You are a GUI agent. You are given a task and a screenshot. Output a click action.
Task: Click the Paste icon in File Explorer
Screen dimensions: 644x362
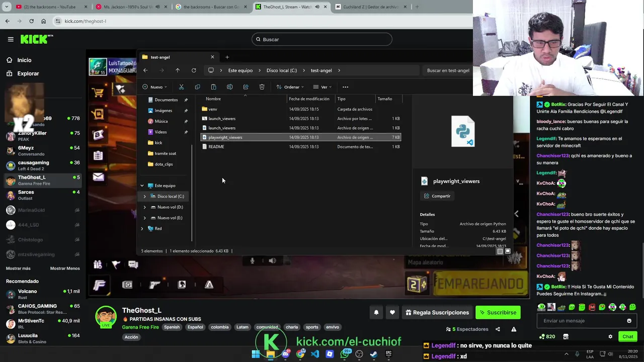213,87
